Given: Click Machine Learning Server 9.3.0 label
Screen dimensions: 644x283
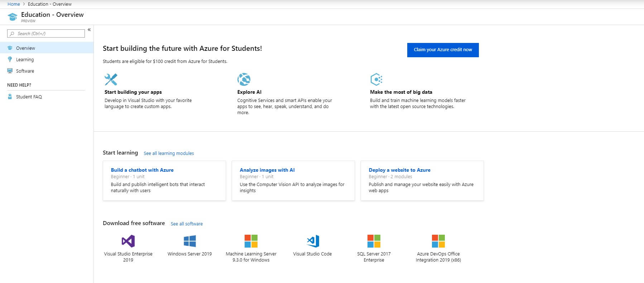Looking at the screenshot, I should coord(251,257).
